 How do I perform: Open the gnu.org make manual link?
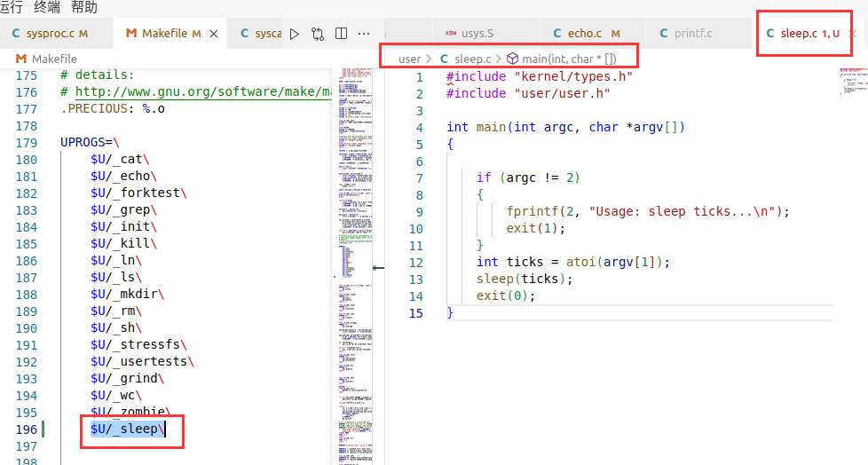point(202,91)
